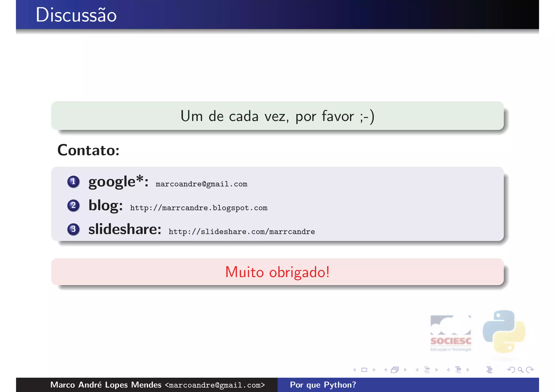
Task: Click the marcoandre@gmail.com address in the list
Action: point(201,184)
